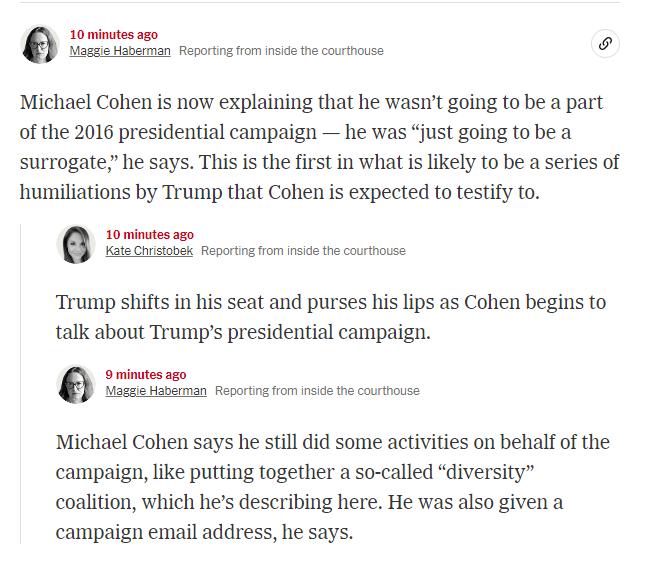Click the paragraph about the diversity coalition
The width and height of the screenshot is (655, 563).
[333, 487]
